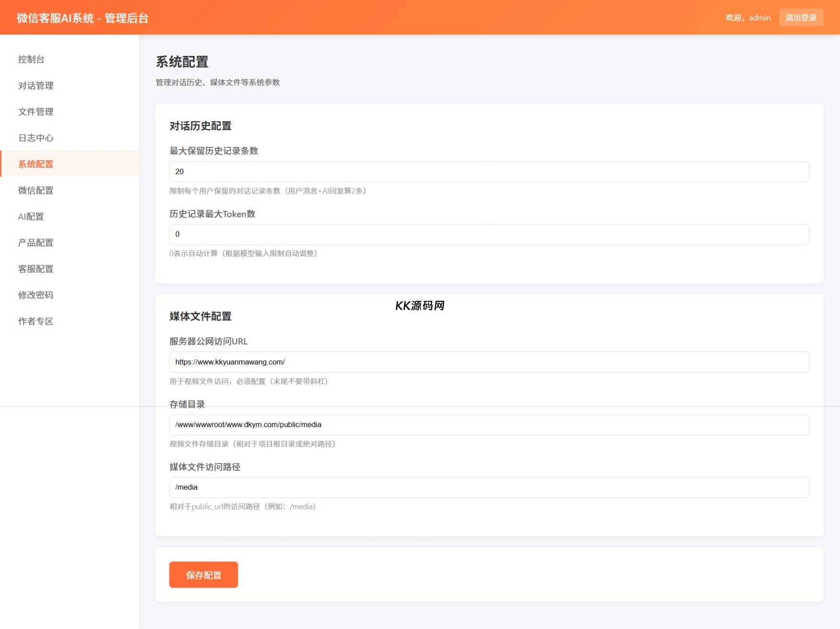840x629 pixels.
Task: Go to 对话管理 in sidebar
Action: pyautogui.click(x=36, y=86)
